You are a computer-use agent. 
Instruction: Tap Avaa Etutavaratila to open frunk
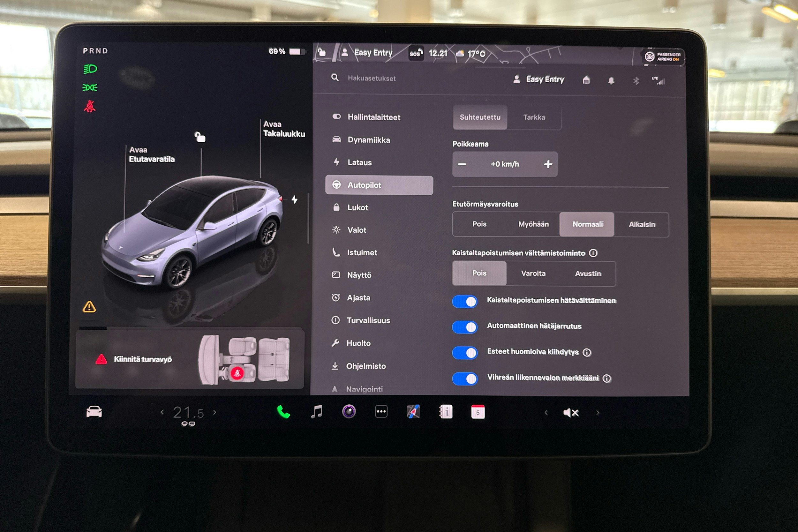[x=152, y=154]
